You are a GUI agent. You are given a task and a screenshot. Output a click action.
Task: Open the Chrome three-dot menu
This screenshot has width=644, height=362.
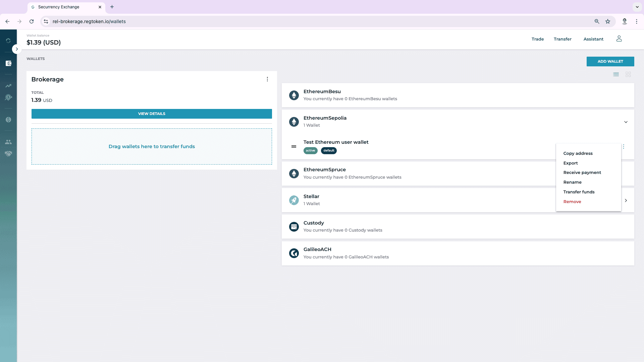point(636,21)
